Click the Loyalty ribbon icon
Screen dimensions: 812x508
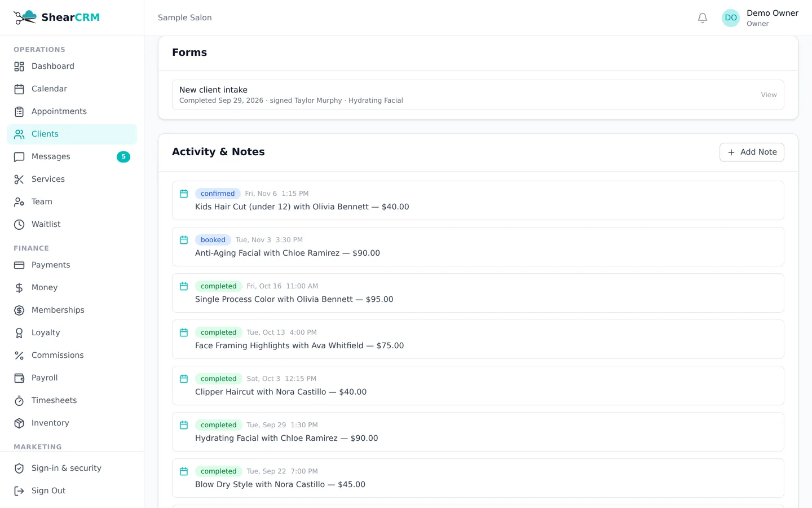[x=19, y=333]
